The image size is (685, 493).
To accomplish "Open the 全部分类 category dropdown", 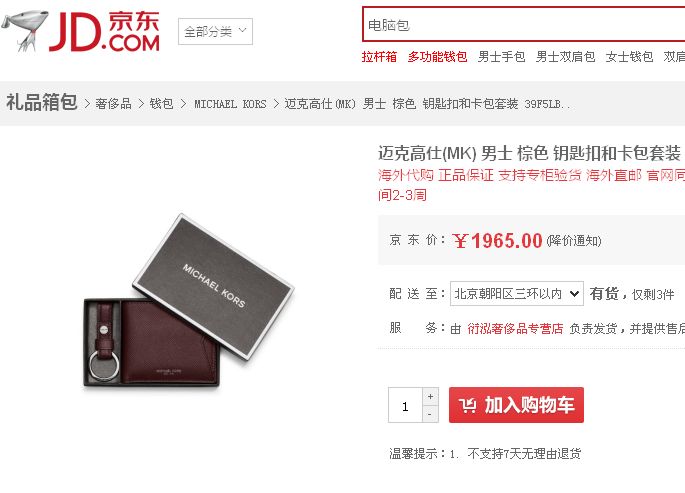I will (215, 31).
